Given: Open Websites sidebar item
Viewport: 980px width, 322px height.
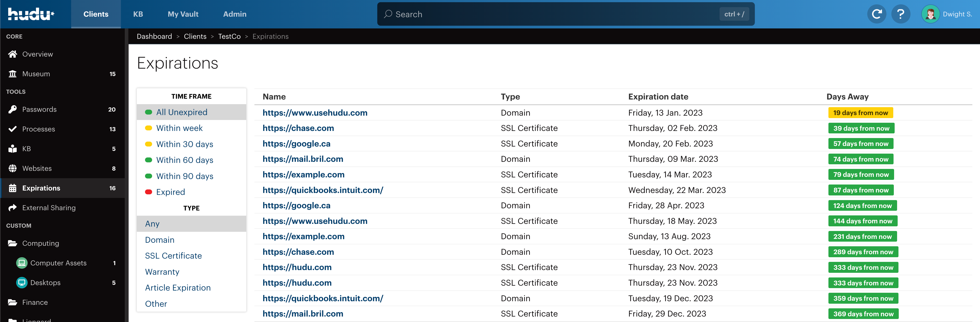Looking at the screenshot, I should tap(62, 168).
